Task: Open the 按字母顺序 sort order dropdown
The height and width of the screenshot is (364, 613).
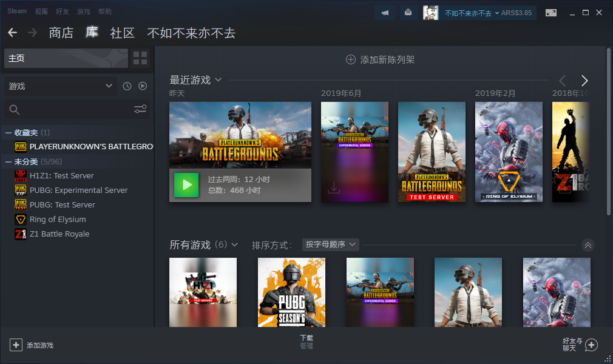Action: (x=331, y=244)
